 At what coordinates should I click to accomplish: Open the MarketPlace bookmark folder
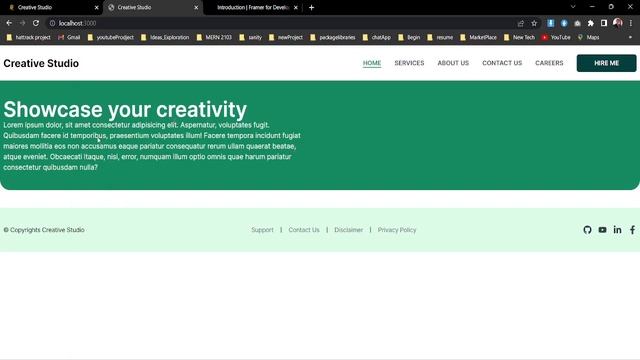(x=478, y=37)
